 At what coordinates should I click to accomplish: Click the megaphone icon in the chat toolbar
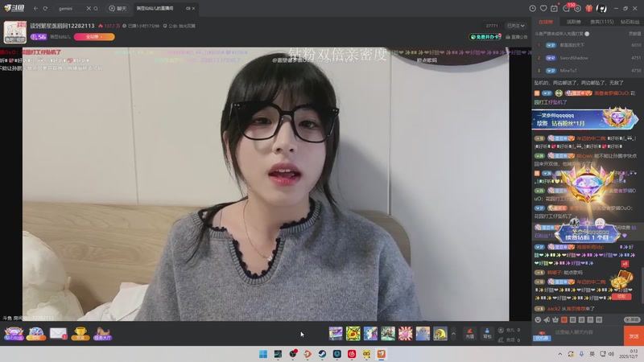pyautogui.click(x=547, y=319)
